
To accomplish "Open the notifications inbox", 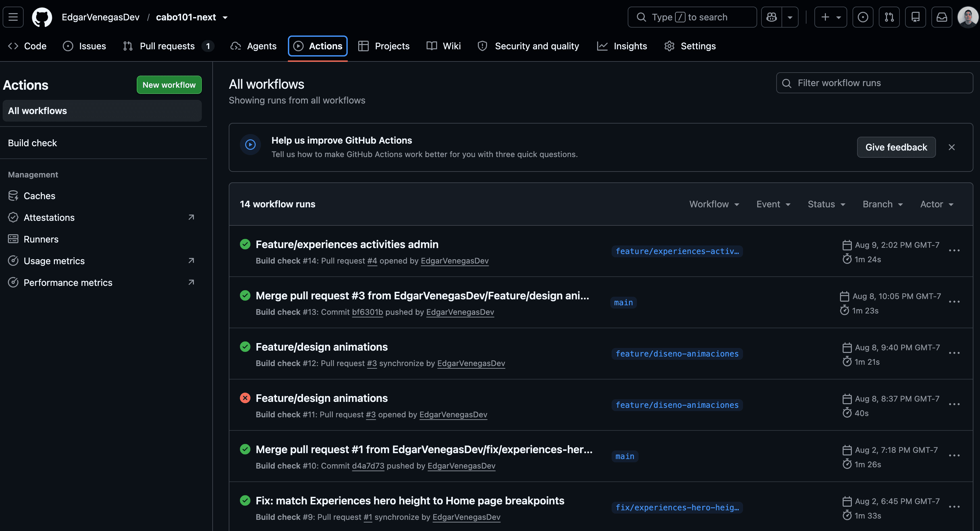I will pyautogui.click(x=942, y=17).
